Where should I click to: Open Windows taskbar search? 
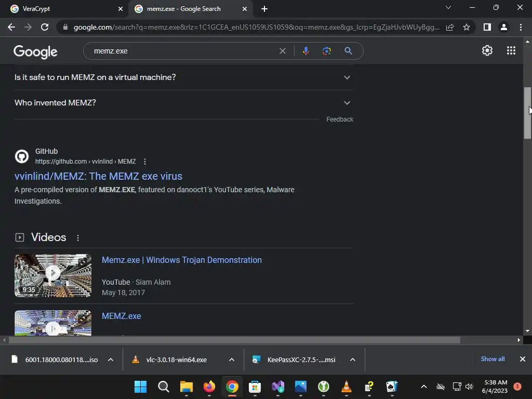pos(164,387)
